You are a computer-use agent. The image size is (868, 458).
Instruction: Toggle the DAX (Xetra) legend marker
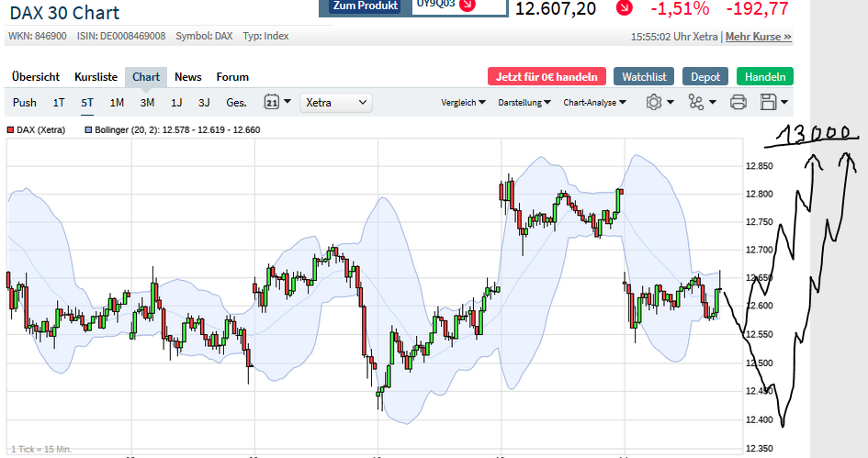pyautogui.click(x=10, y=130)
